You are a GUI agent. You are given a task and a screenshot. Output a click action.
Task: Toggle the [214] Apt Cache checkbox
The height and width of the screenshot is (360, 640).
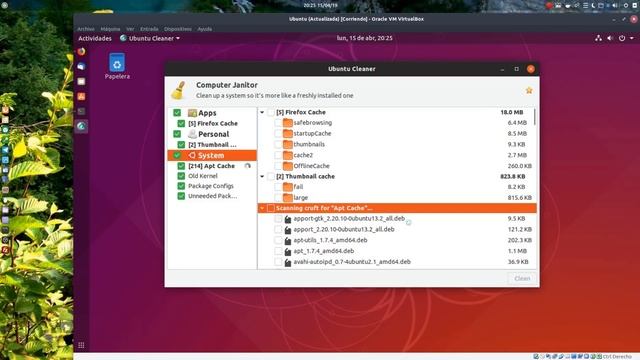181,166
